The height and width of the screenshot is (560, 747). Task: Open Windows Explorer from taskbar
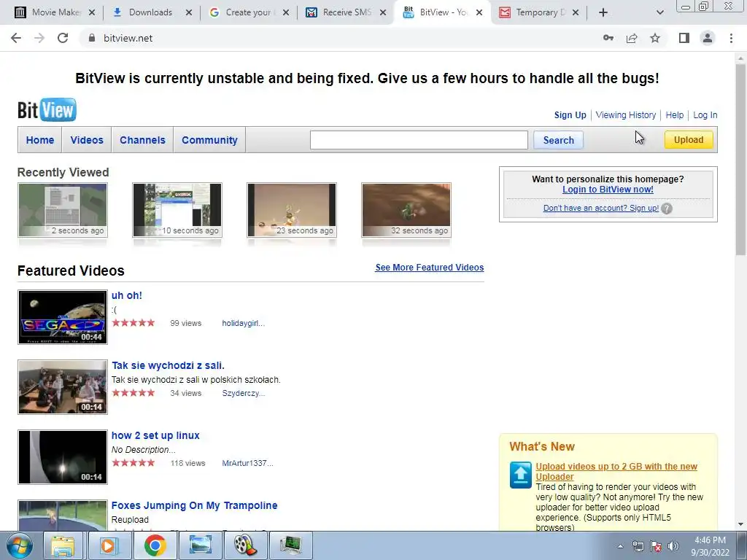(63, 545)
